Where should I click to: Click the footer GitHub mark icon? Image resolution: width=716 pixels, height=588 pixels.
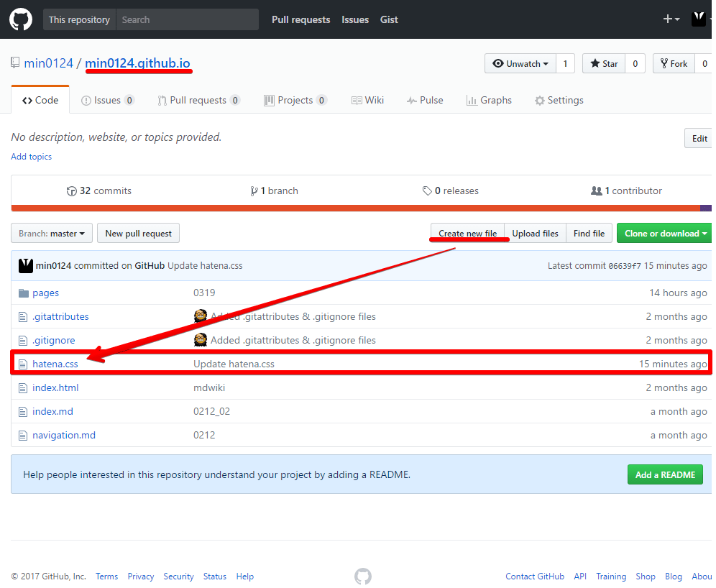[363, 576]
